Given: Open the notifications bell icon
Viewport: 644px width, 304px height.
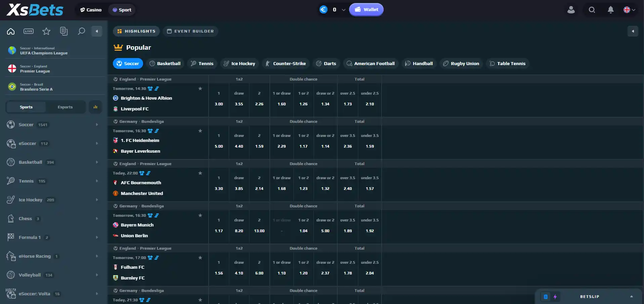Looking at the screenshot, I should click(611, 10).
